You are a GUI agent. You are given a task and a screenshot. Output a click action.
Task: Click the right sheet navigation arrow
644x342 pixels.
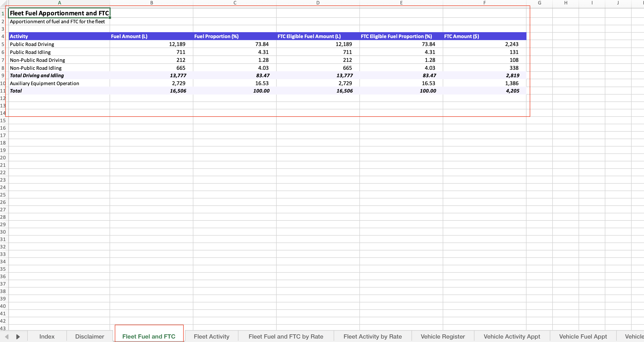[18, 336]
